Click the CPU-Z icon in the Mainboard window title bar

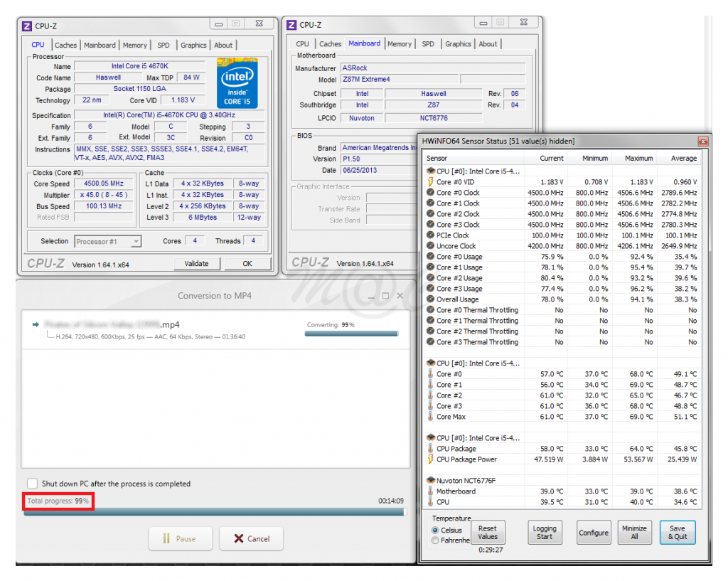click(291, 25)
